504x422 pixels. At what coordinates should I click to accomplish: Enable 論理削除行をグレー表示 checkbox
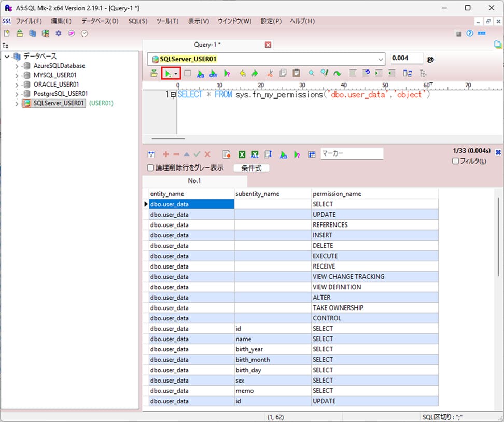click(151, 168)
